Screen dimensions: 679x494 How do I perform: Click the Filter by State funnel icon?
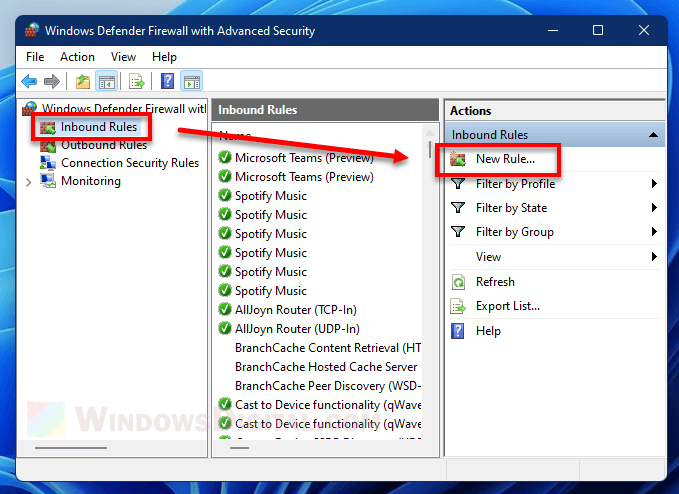pos(458,208)
